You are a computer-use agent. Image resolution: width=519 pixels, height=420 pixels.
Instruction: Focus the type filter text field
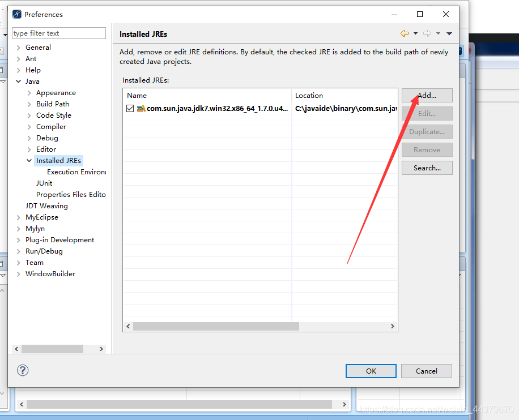pos(59,33)
